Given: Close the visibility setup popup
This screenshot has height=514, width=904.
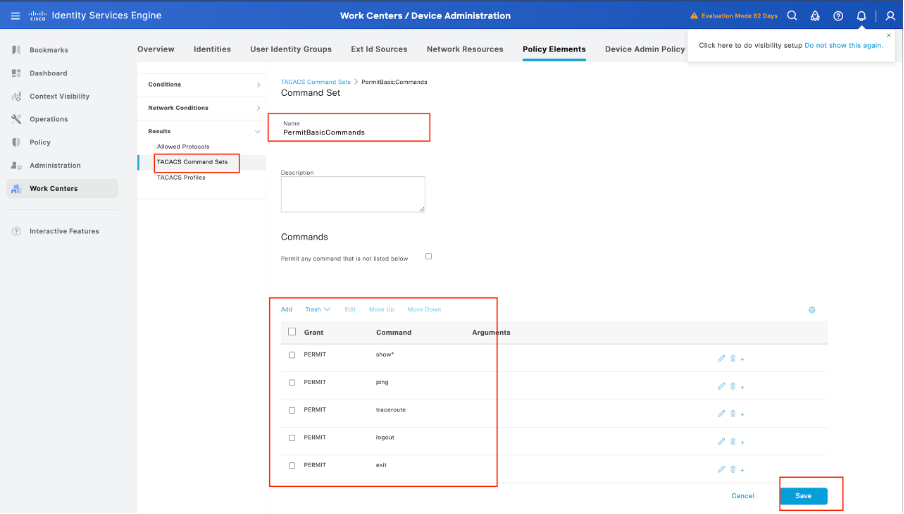Looking at the screenshot, I should click(x=888, y=35).
